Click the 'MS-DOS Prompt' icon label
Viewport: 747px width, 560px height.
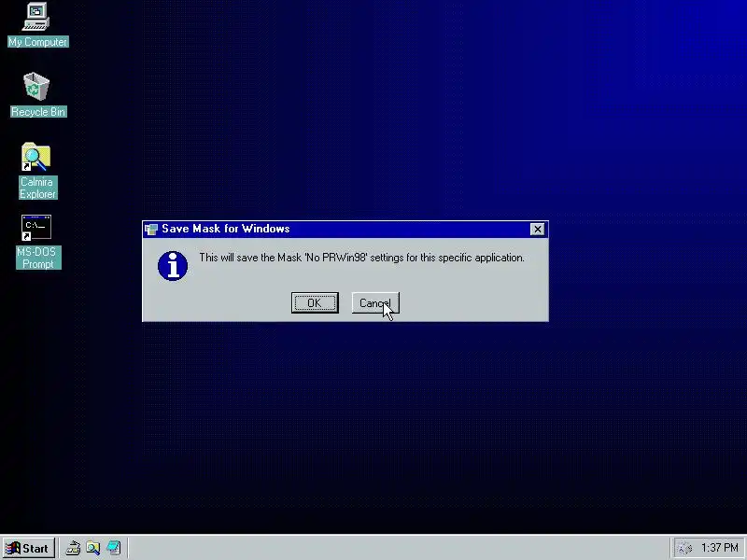[38, 258]
